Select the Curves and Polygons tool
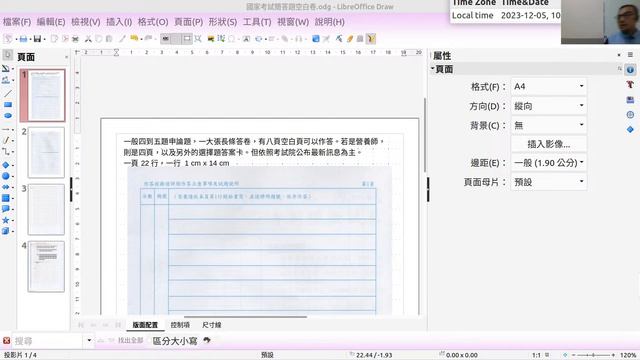 pyautogui.click(x=6, y=140)
